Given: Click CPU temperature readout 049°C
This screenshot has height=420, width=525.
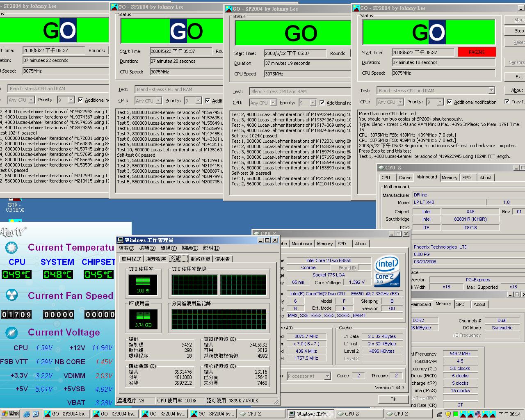Looking at the screenshot, I should click(16, 274).
